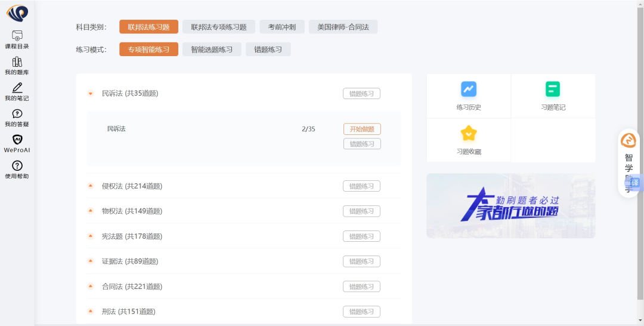Click the 民诉法 sub-item label
Image resolution: width=644 pixels, height=326 pixels.
pyautogui.click(x=116, y=129)
